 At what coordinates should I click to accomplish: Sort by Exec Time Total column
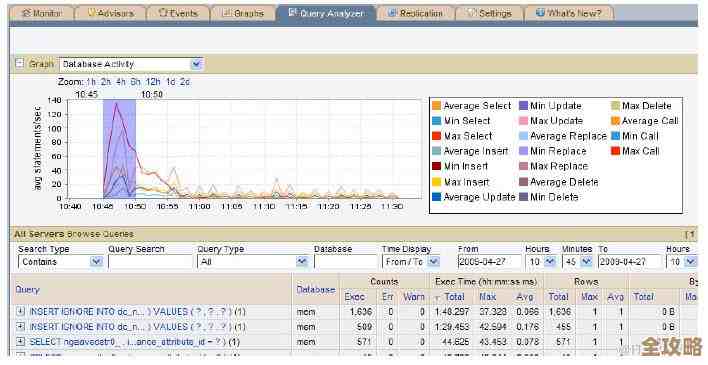pos(454,297)
